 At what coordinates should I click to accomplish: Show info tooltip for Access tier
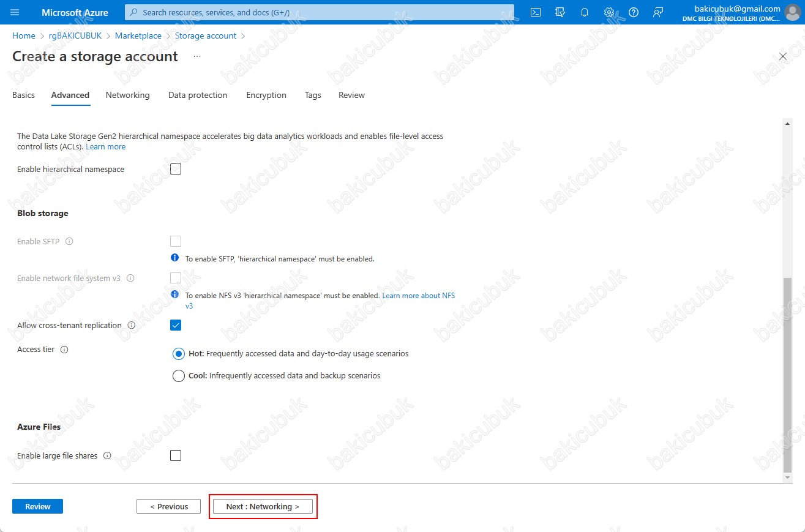[64, 350]
